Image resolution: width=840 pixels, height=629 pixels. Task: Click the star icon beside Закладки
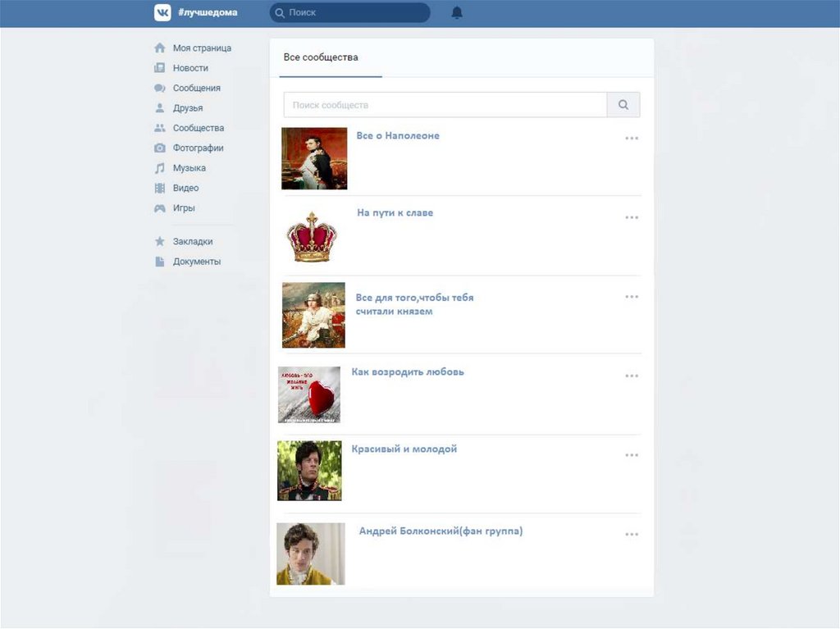pos(160,241)
